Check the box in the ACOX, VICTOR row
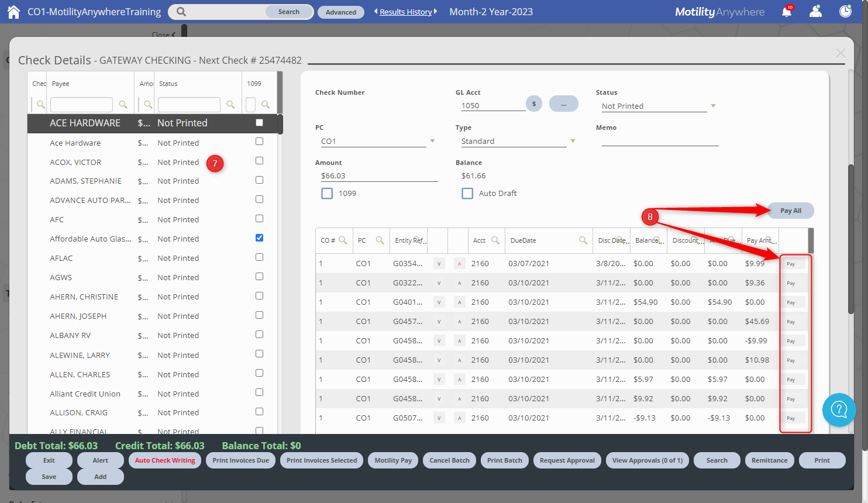Screen dimensions: 868x503 [x=259, y=161]
